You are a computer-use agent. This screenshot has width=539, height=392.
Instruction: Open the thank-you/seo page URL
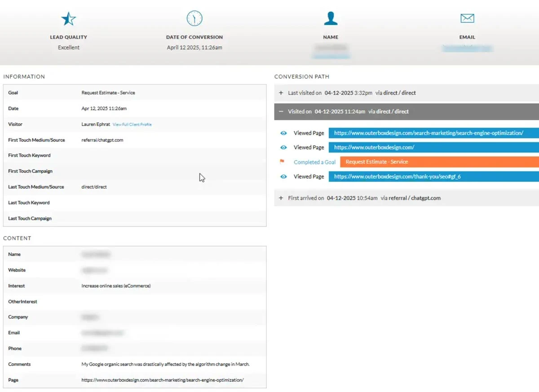tap(397, 177)
